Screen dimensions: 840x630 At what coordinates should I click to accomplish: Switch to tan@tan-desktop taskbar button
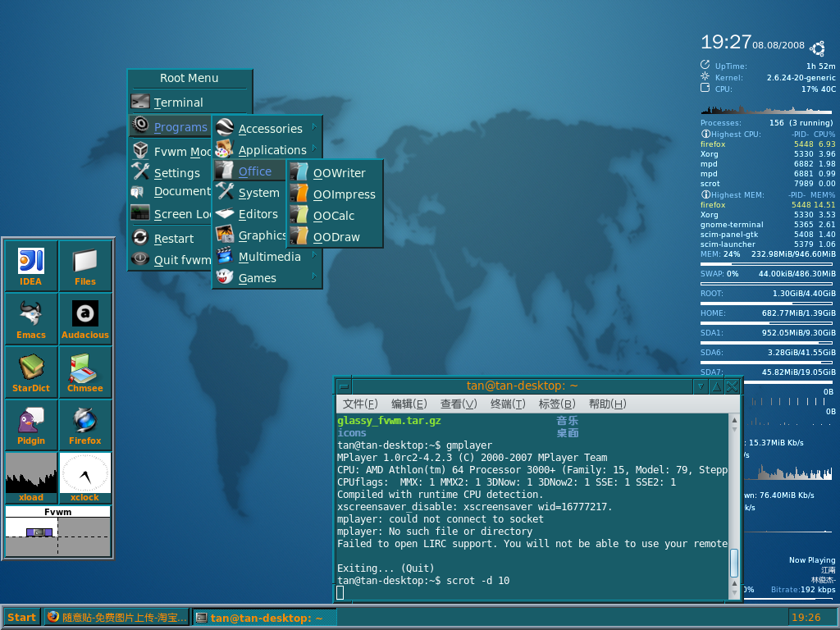[264, 617]
